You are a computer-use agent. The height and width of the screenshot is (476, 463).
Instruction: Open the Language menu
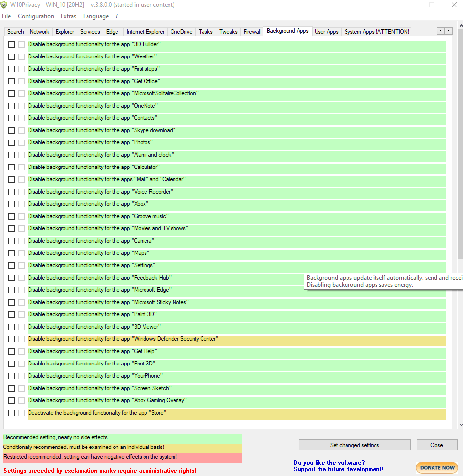point(96,16)
